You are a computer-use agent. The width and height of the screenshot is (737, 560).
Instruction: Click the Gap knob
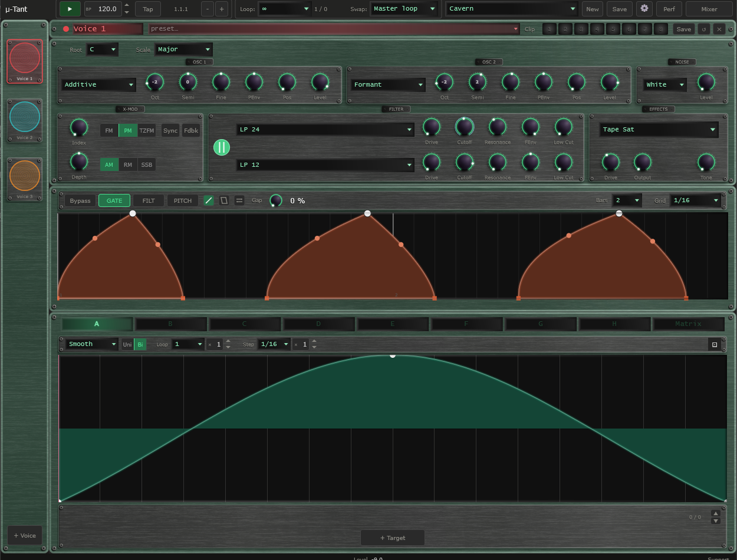click(275, 200)
